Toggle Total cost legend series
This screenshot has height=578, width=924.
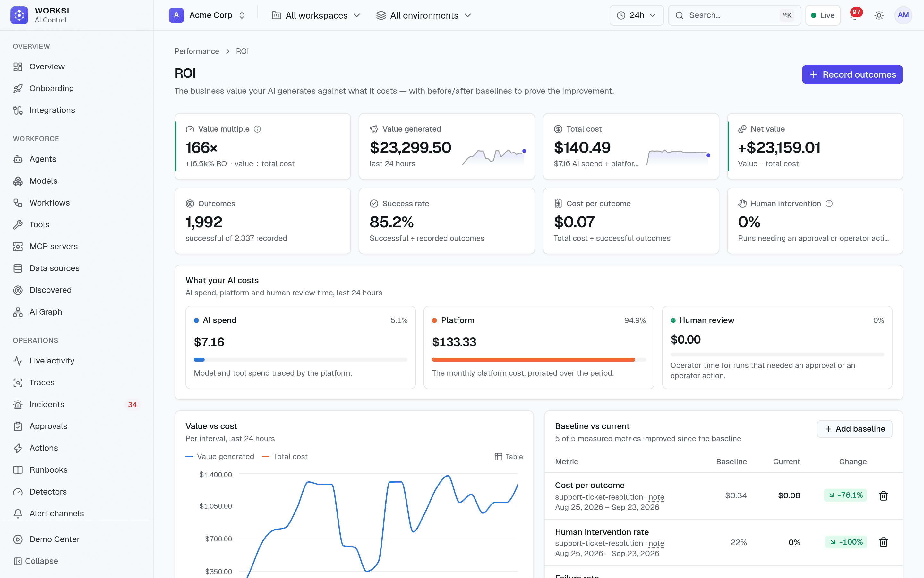pyautogui.click(x=285, y=456)
